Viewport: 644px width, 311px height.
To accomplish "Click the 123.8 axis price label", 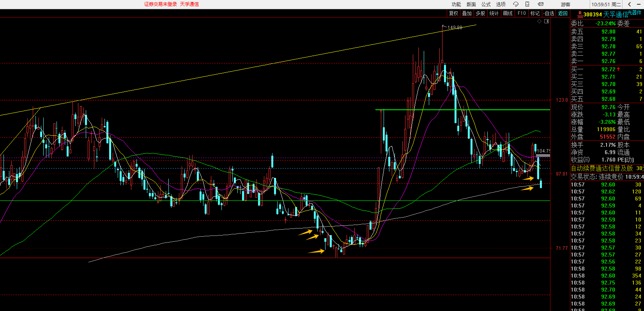I will (562, 100).
